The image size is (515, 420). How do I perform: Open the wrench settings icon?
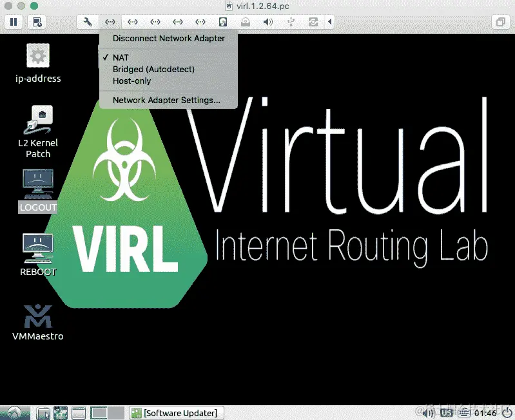click(88, 22)
